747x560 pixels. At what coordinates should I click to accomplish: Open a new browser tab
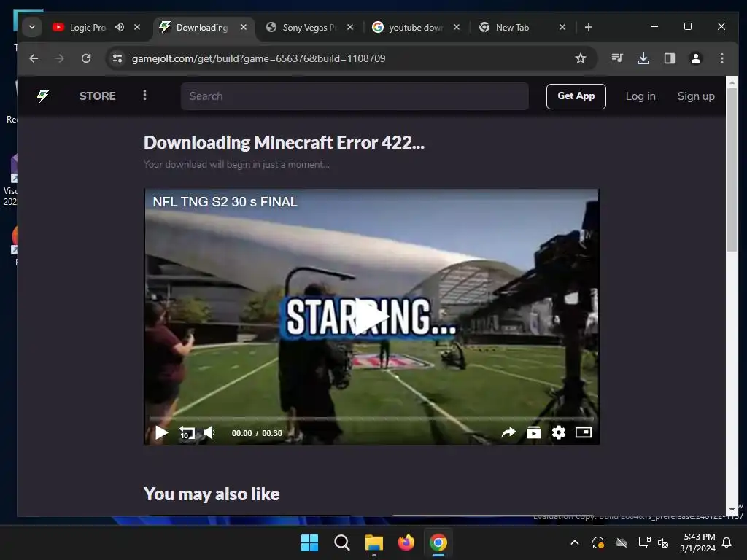pyautogui.click(x=589, y=27)
